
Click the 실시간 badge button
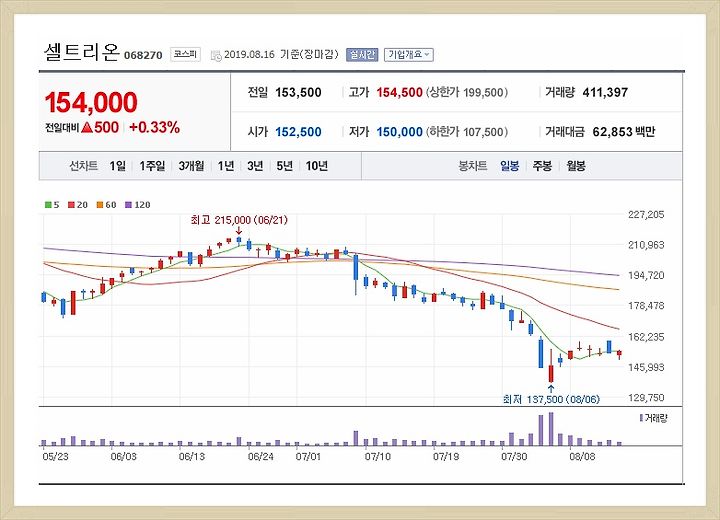point(362,55)
